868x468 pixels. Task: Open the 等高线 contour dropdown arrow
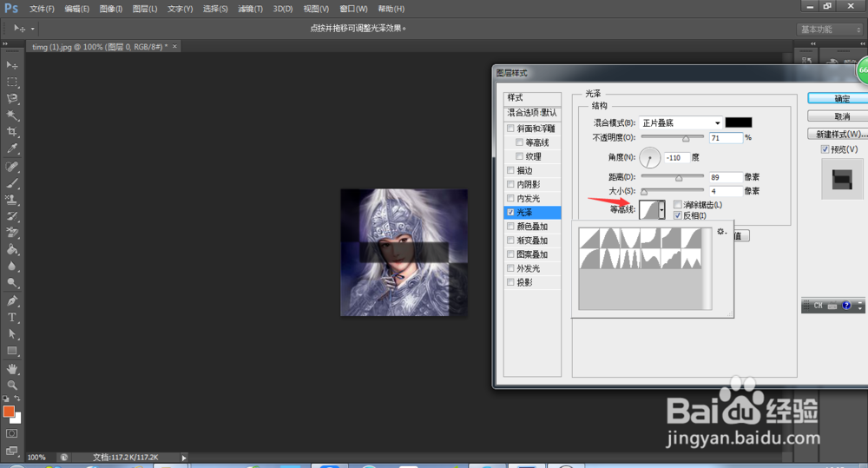pos(661,210)
